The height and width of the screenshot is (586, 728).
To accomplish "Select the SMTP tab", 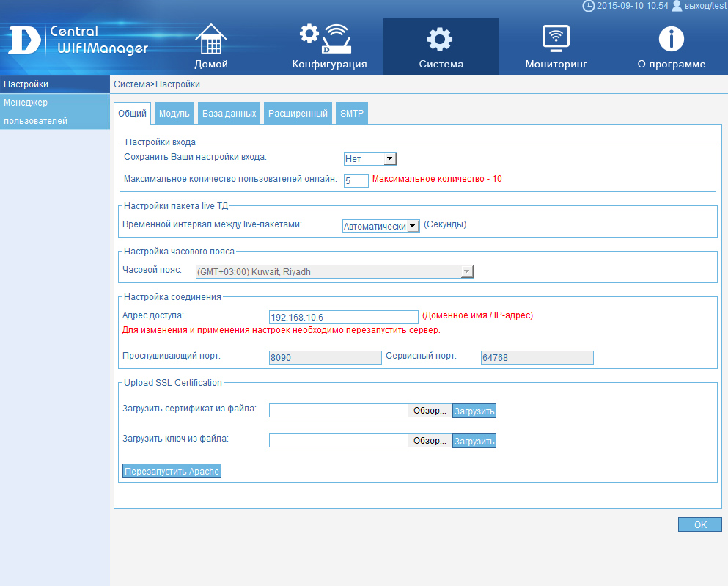I will 352,114.
